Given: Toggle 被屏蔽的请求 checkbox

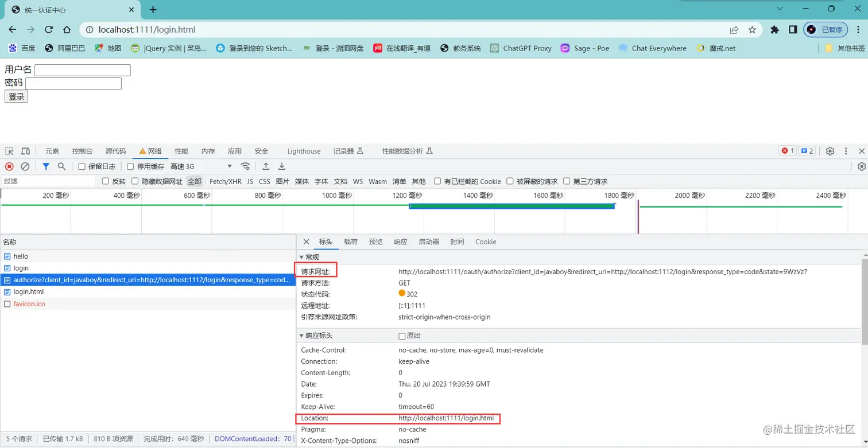Looking at the screenshot, I should click(510, 181).
